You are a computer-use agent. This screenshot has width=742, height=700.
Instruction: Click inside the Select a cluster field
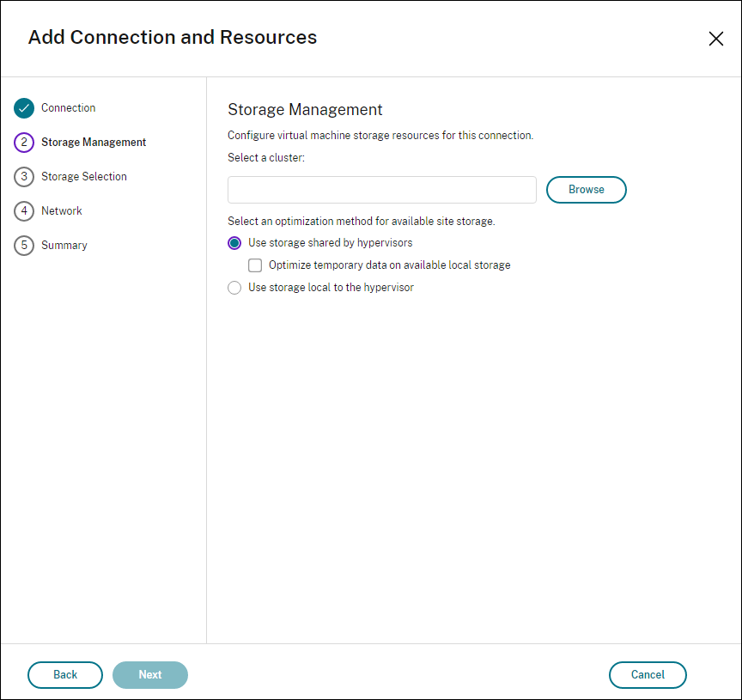click(x=381, y=189)
